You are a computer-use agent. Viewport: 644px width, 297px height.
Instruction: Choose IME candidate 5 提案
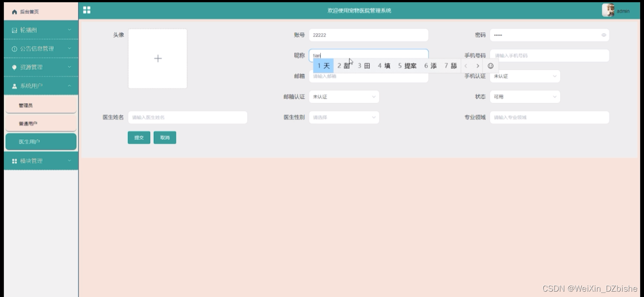pos(407,66)
